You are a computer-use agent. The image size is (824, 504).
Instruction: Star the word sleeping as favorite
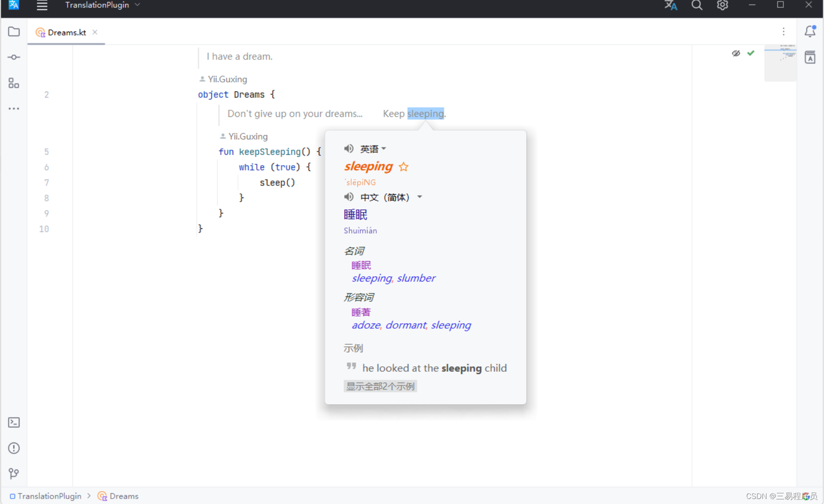(403, 167)
